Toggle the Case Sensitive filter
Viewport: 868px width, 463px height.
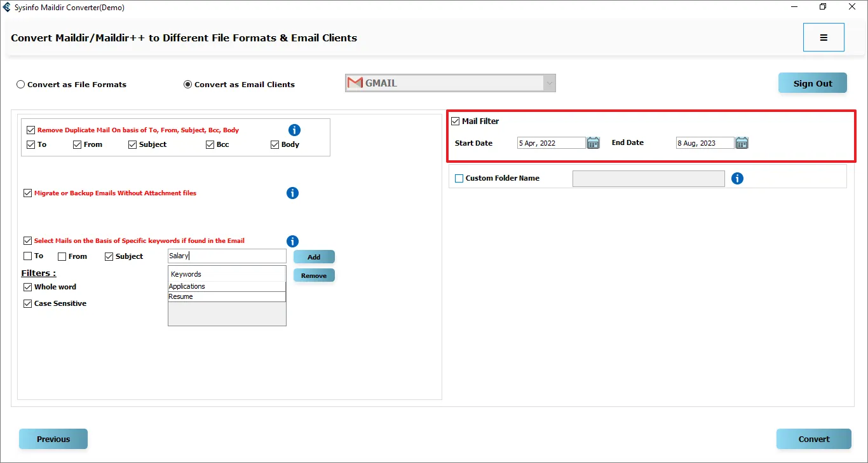click(27, 304)
